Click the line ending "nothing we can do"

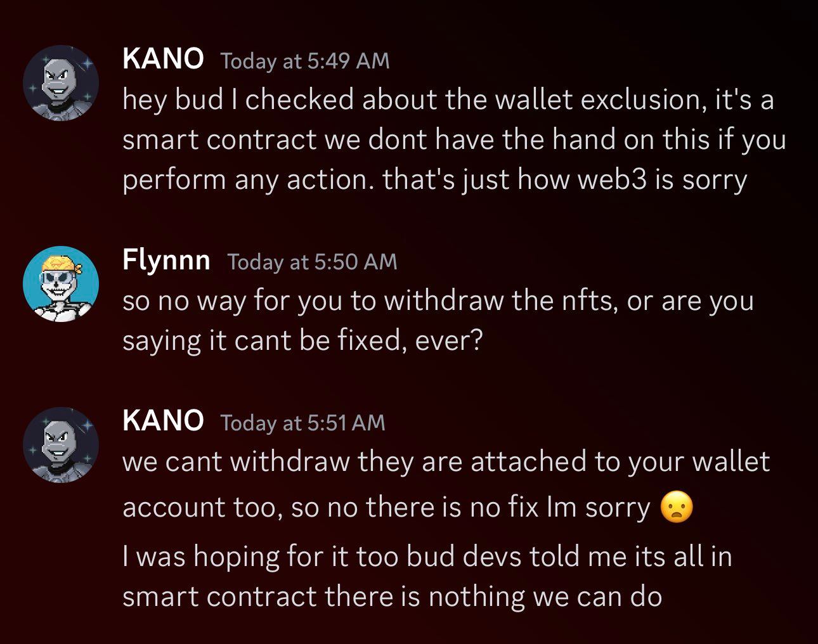[x=392, y=596]
